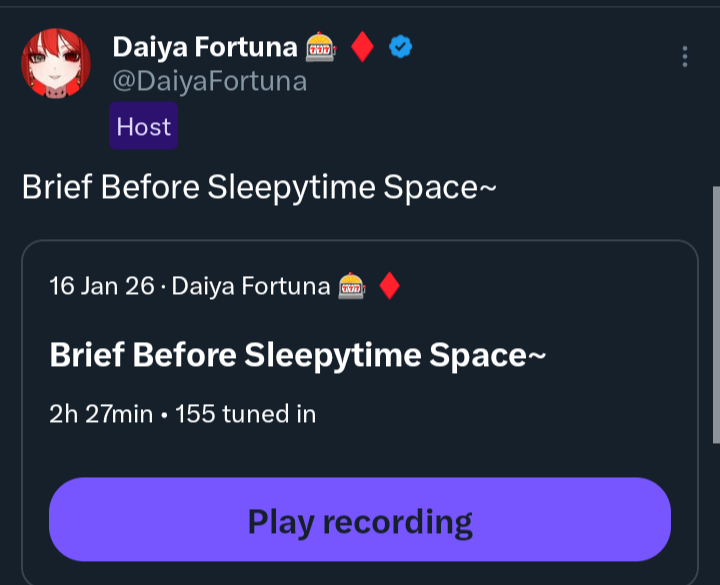Click the 155 tuned in listener count

(246, 413)
